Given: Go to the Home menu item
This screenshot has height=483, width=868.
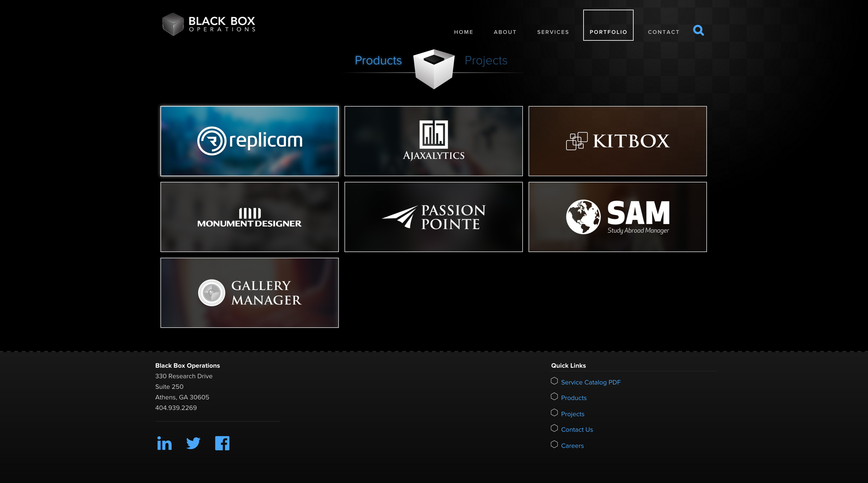Looking at the screenshot, I should 463,32.
